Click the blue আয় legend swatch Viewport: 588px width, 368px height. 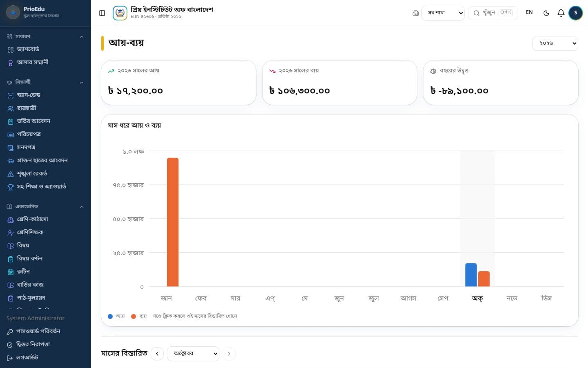(110, 316)
